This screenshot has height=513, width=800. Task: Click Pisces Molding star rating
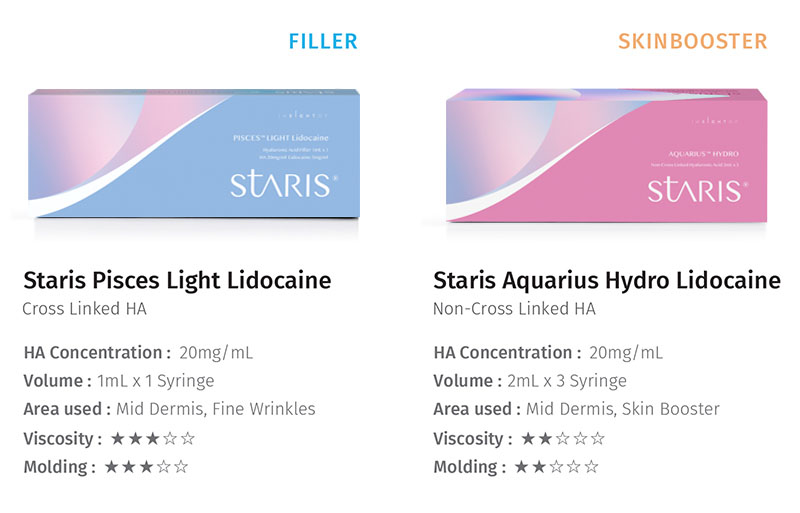146,467
